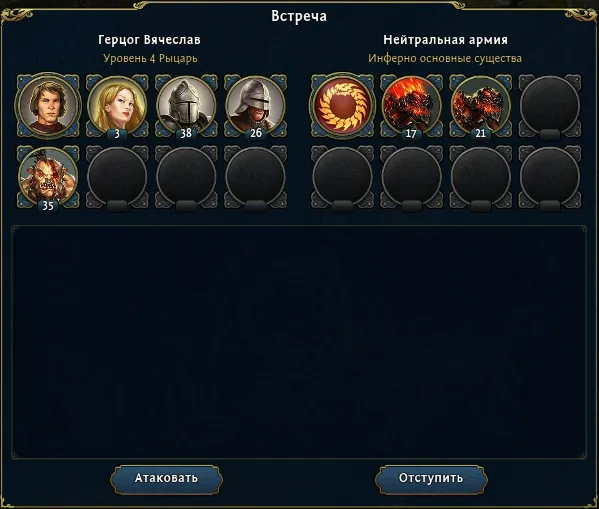The height and width of the screenshot is (509, 599).
Task: Click the empty slot beside the orc unit
Action: point(117,177)
